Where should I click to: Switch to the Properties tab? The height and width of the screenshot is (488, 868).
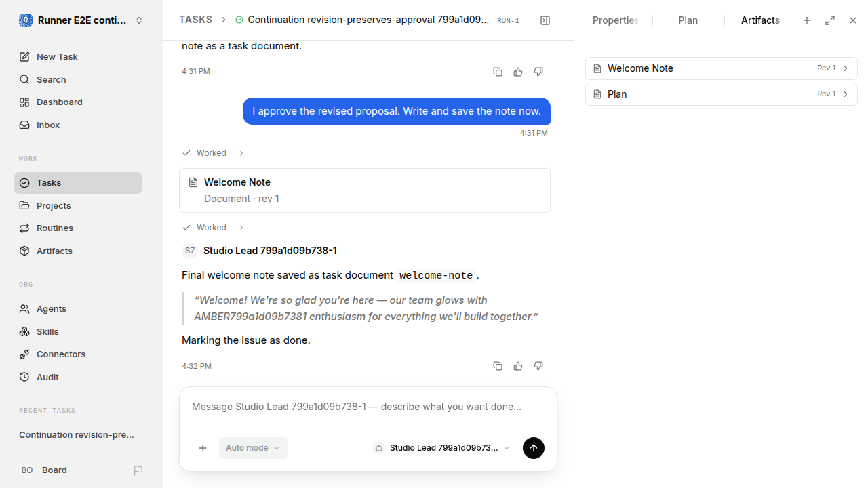tap(616, 20)
